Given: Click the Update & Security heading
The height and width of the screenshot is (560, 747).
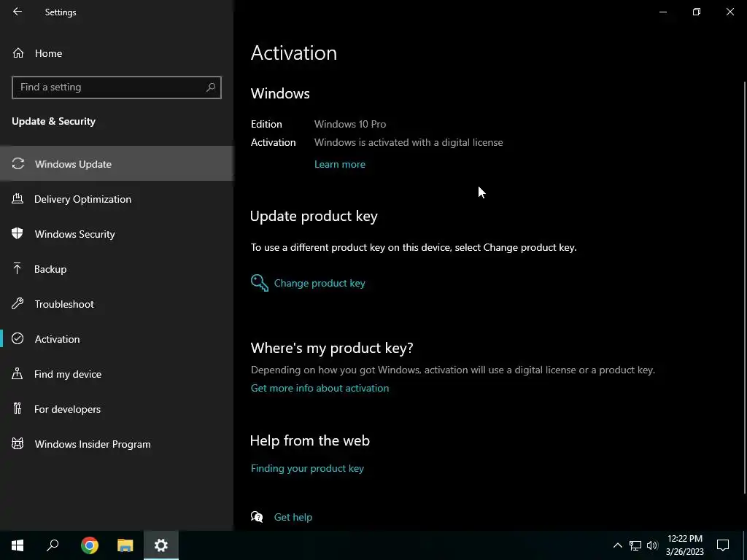Looking at the screenshot, I should click(x=53, y=122).
